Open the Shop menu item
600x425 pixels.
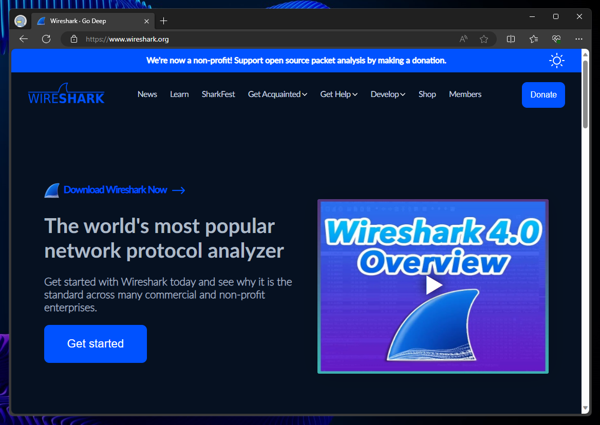[427, 94]
